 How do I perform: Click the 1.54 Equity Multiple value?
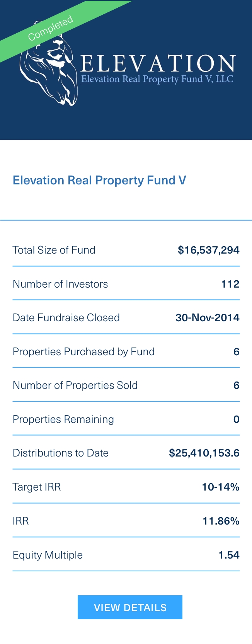[x=229, y=555]
